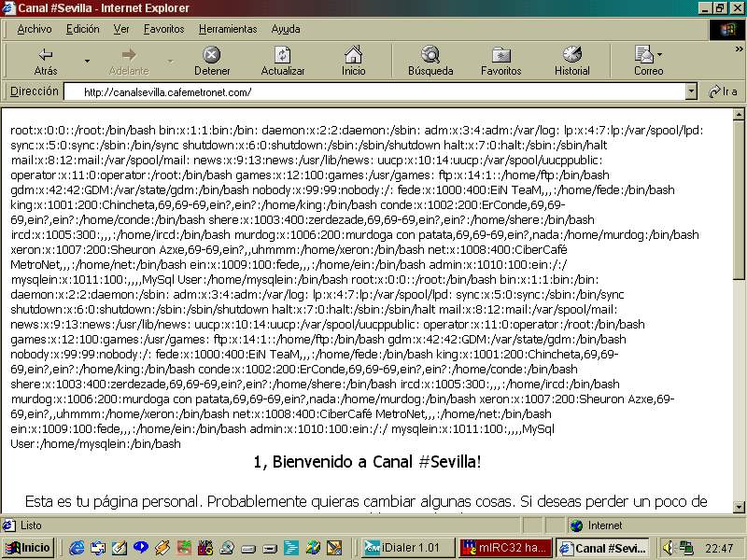Click the Internet Explorer title bar icon
Image resolution: width=747 pixels, height=560 pixels.
[x=8, y=8]
